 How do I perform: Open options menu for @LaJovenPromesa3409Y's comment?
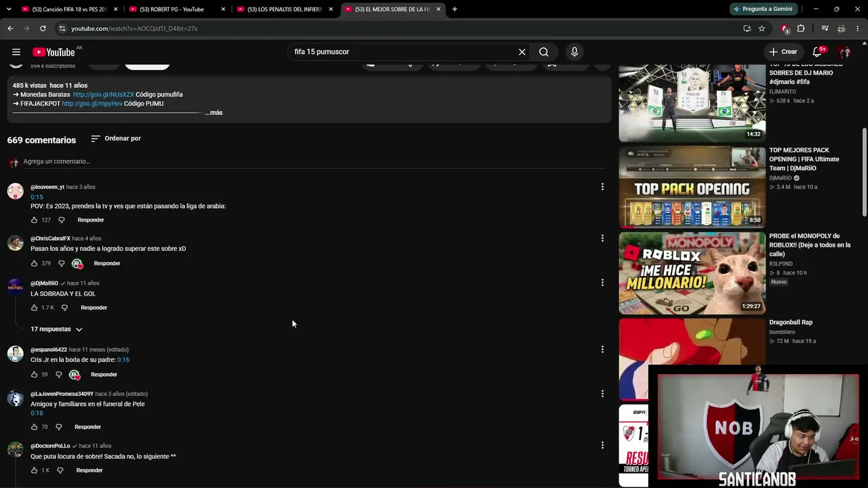(602, 394)
